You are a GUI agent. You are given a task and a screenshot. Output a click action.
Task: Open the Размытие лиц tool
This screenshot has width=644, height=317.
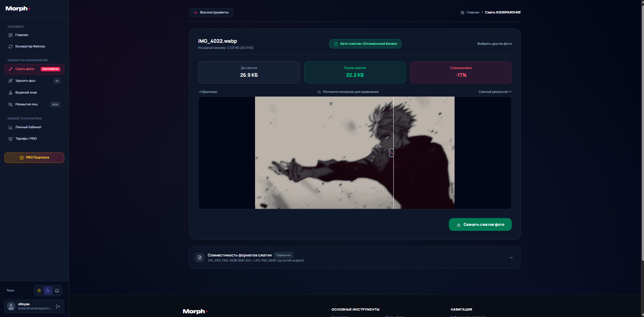[x=34, y=104]
